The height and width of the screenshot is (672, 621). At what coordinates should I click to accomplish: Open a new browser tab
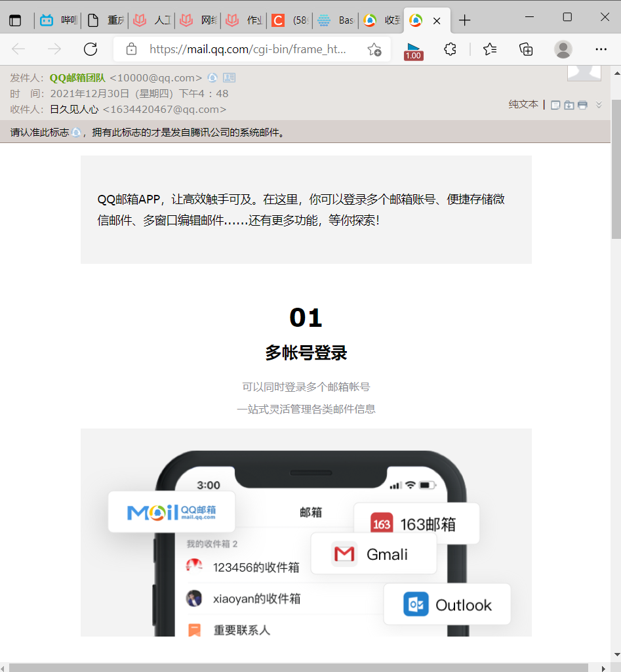tap(464, 20)
